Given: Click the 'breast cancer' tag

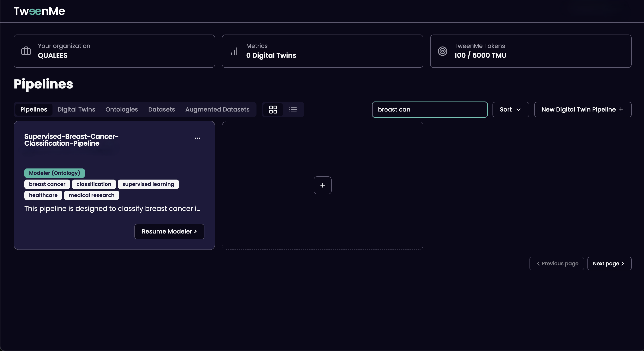Looking at the screenshot, I should 47,184.
